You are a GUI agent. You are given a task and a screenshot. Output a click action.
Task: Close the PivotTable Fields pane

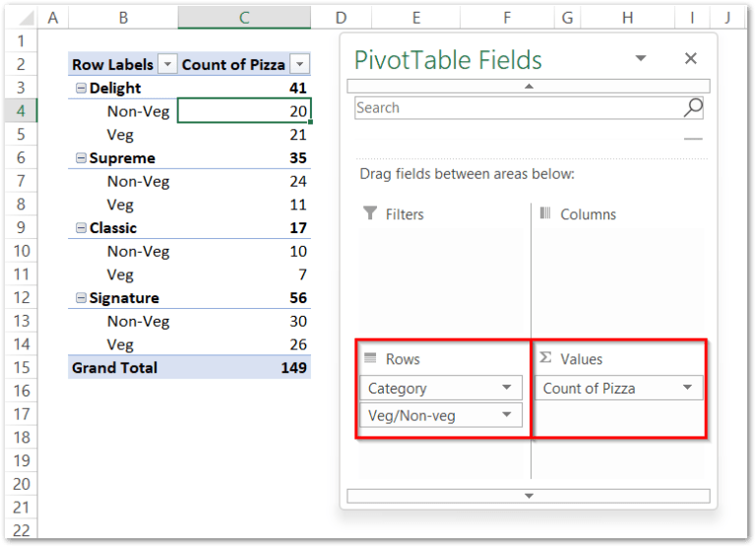coord(690,58)
